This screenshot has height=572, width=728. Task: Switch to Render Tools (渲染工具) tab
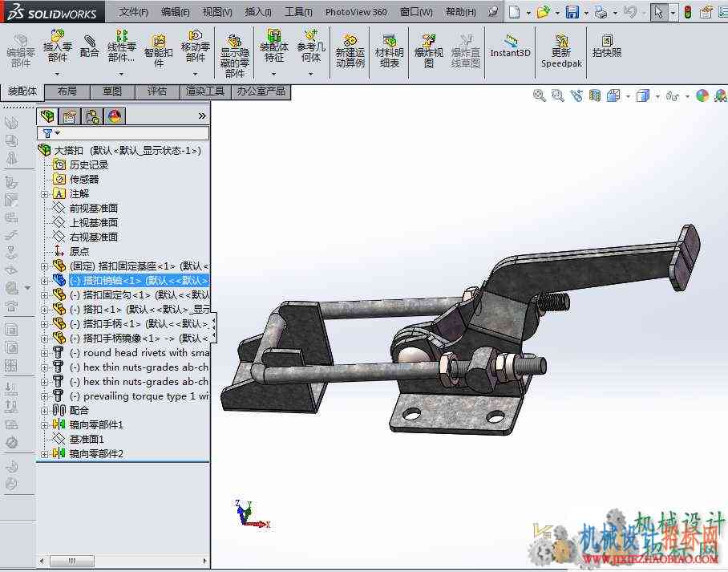click(205, 91)
